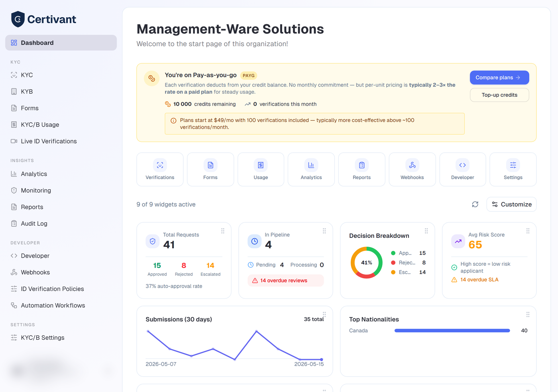Click the Customize button
The image size is (558, 392).
tap(511, 204)
